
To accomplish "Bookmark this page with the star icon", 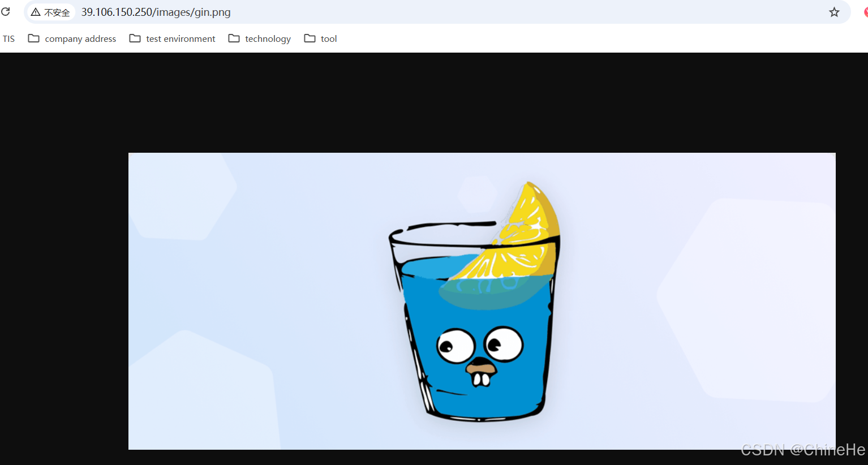I will click(x=834, y=12).
